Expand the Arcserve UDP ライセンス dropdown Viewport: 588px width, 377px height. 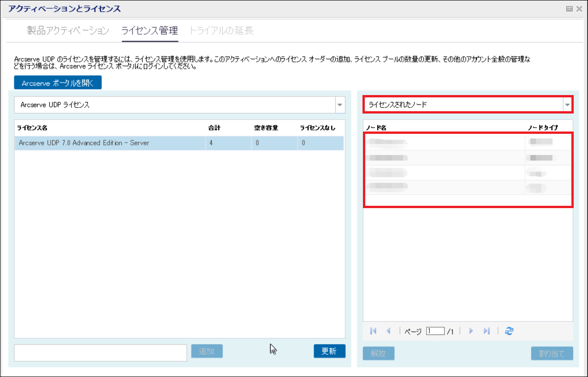[x=340, y=105]
